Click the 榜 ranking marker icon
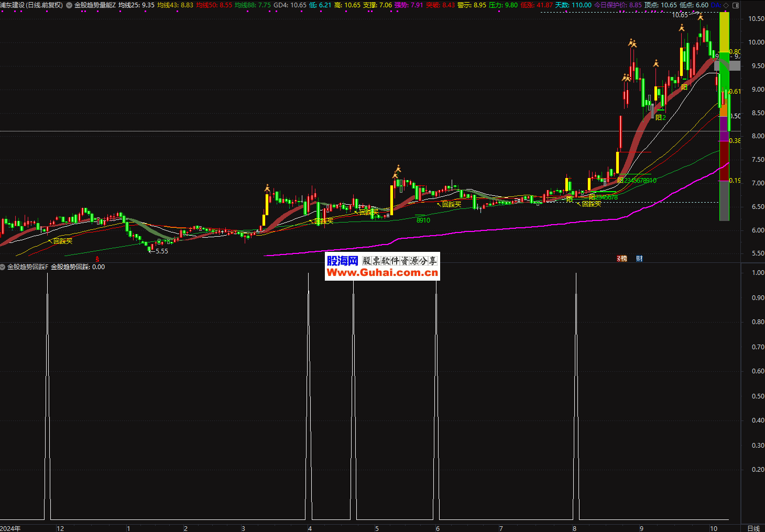 622,259
